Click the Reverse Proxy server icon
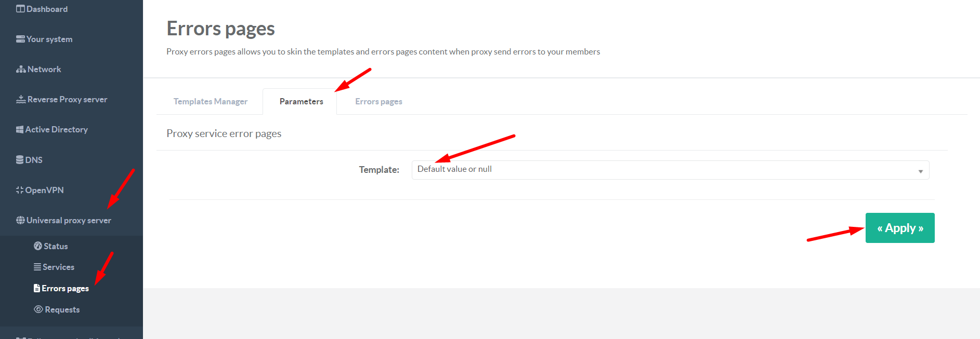980x339 pixels. pos(21,99)
